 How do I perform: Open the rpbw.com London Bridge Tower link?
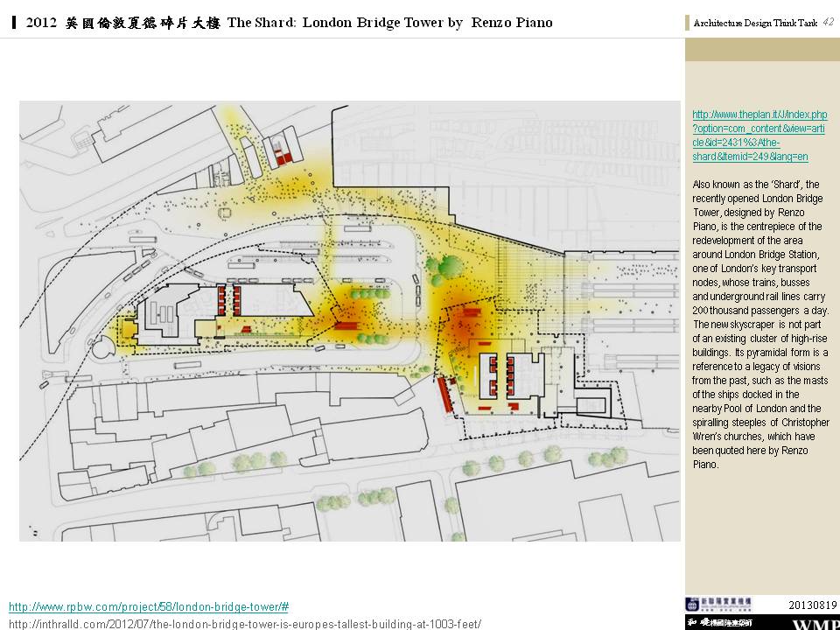coord(149,607)
